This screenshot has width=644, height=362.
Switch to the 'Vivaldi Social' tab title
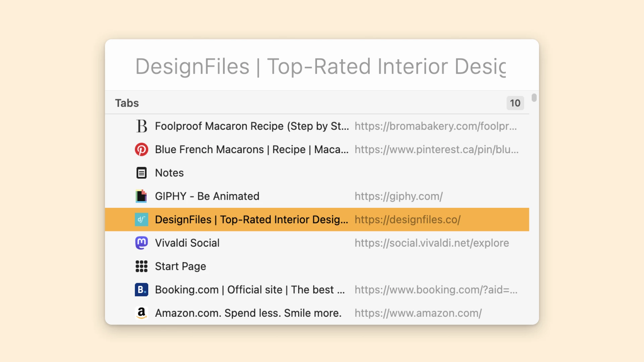[187, 243]
